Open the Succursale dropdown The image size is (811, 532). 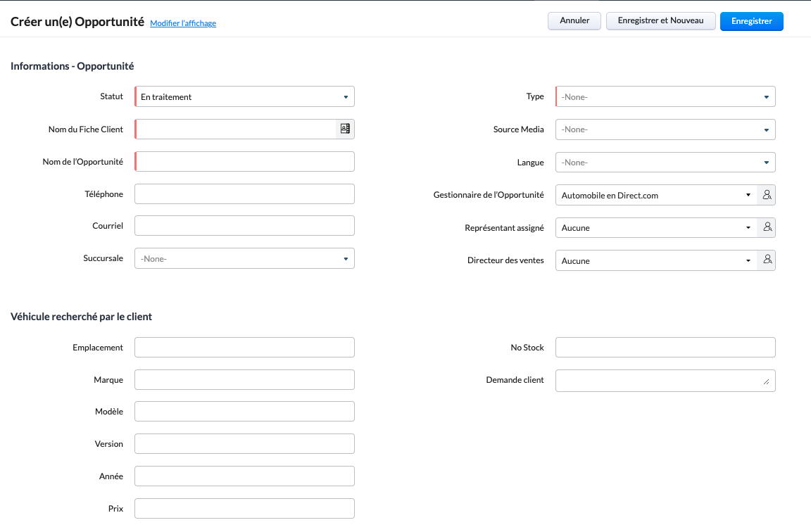(x=244, y=258)
